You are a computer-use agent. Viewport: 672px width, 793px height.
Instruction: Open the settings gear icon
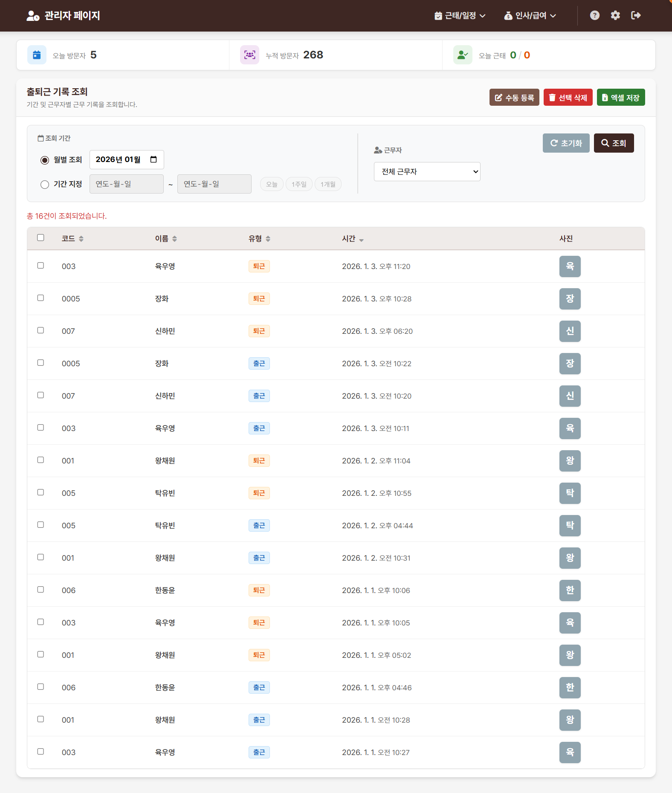[x=615, y=15]
